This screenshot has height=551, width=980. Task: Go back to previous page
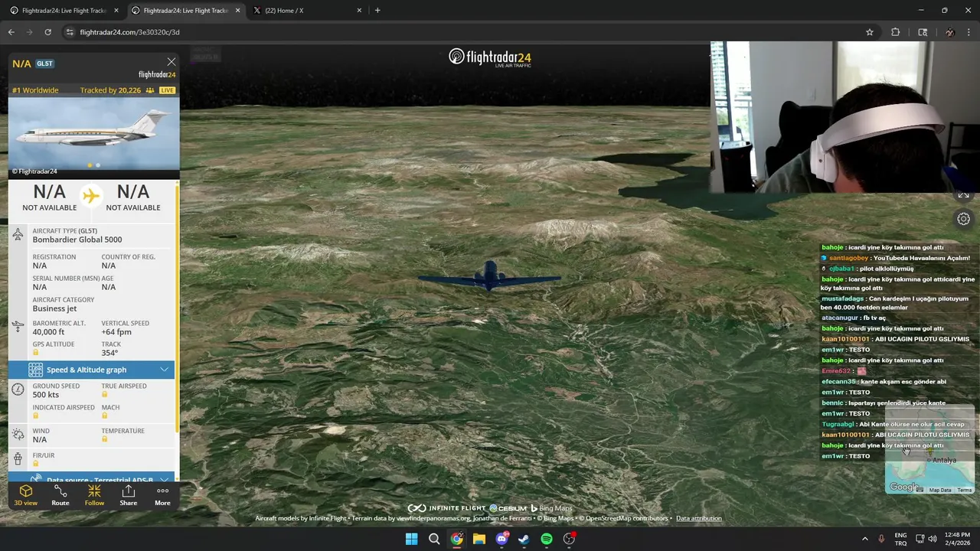[x=11, y=32]
